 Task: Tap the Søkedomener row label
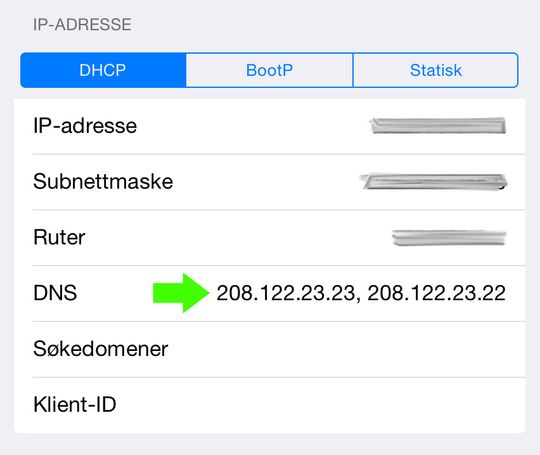click(101, 349)
